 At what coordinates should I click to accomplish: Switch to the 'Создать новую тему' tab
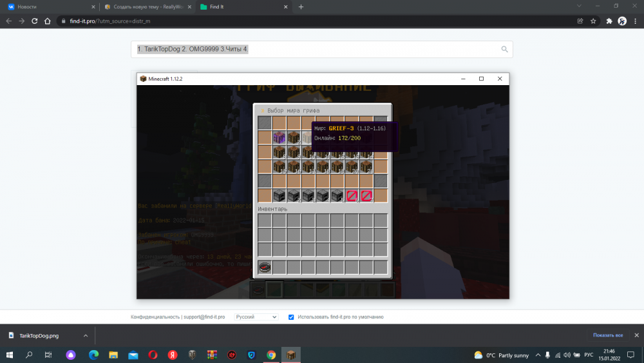[148, 6]
